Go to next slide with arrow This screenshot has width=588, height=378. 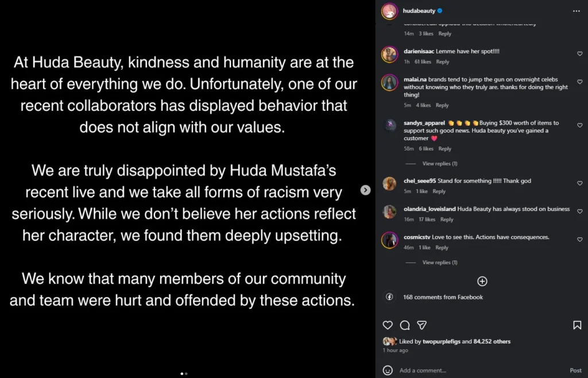tap(365, 190)
